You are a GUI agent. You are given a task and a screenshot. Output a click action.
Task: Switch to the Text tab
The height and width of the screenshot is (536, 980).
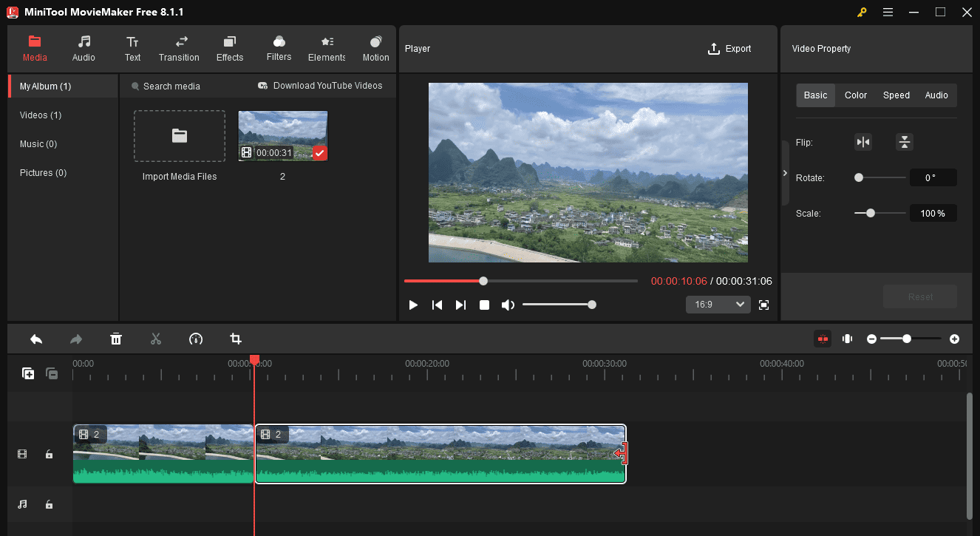132,48
